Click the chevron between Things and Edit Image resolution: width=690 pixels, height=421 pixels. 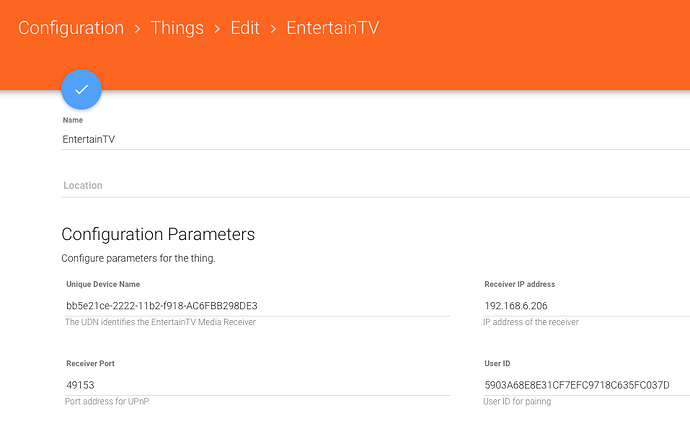point(218,28)
